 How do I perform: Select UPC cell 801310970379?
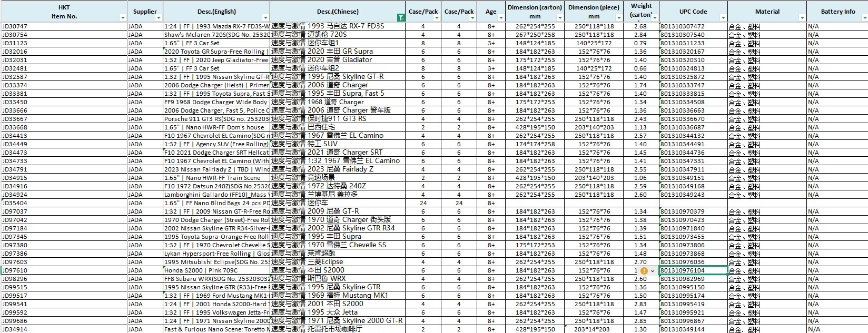(x=693, y=211)
